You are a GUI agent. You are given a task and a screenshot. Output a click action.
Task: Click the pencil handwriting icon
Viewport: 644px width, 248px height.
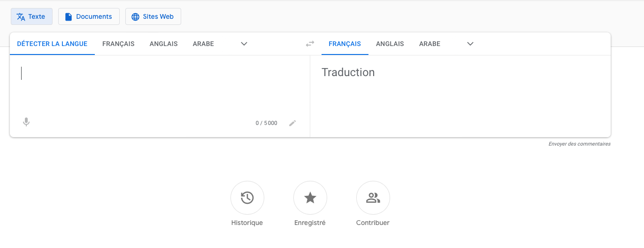pyautogui.click(x=292, y=123)
